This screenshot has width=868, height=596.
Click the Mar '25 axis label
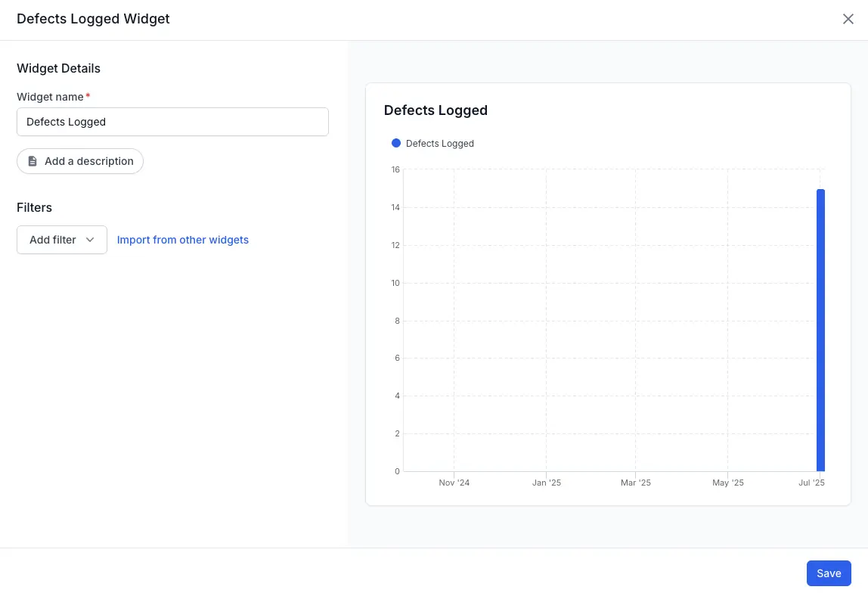[635, 483]
